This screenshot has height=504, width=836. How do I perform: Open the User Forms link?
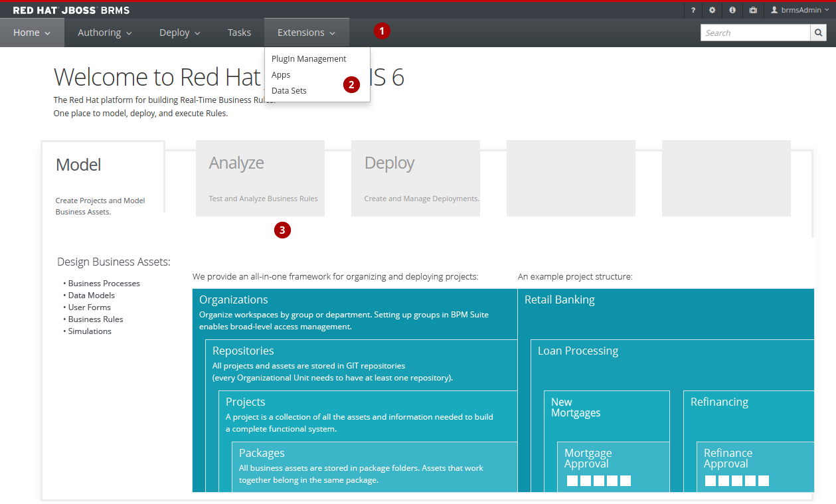point(90,307)
